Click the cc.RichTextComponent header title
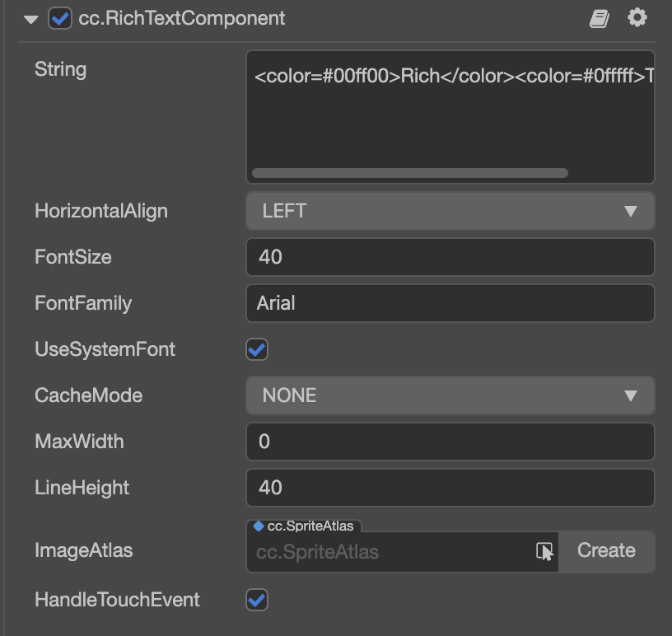 click(x=182, y=18)
